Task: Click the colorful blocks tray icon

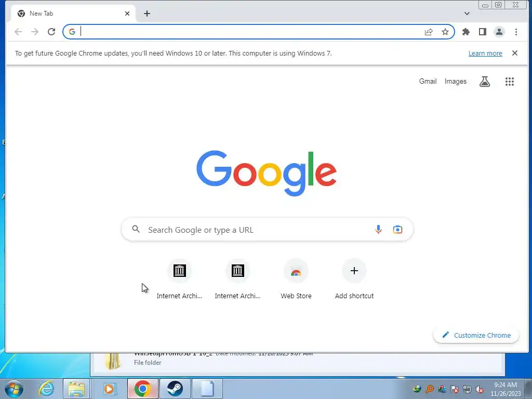Action: (x=442, y=389)
